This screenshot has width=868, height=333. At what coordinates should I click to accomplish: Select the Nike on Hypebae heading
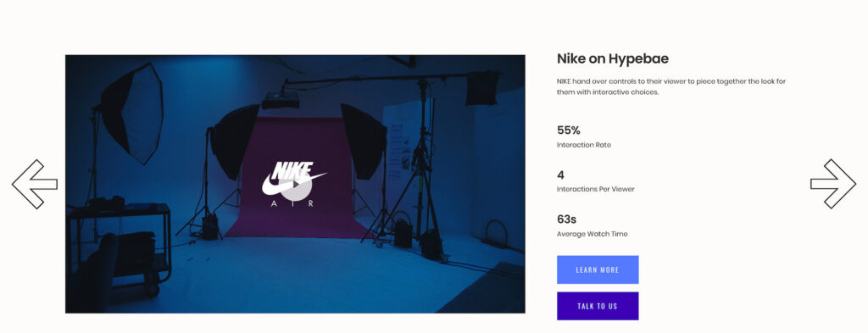pyautogui.click(x=613, y=58)
